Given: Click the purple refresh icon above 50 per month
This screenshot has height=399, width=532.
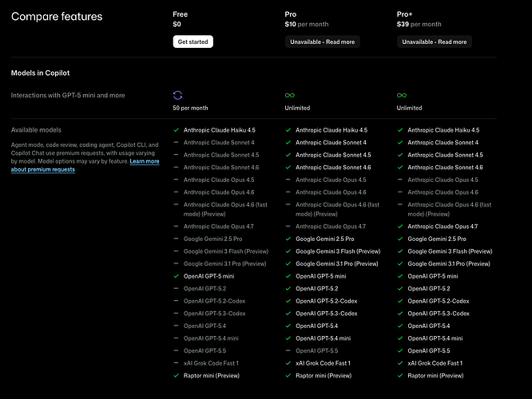Looking at the screenshot, I should point(178,95).
